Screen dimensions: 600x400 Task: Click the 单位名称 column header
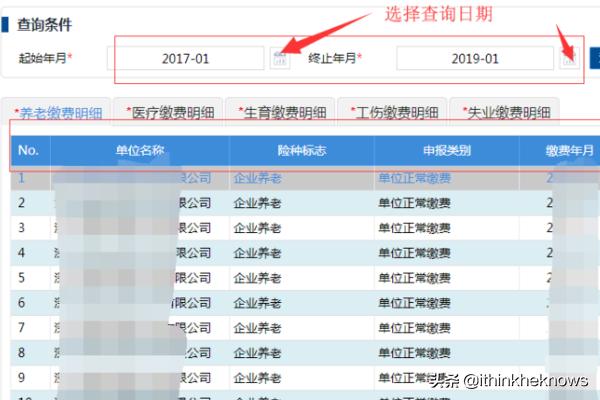tap(140, 150)
